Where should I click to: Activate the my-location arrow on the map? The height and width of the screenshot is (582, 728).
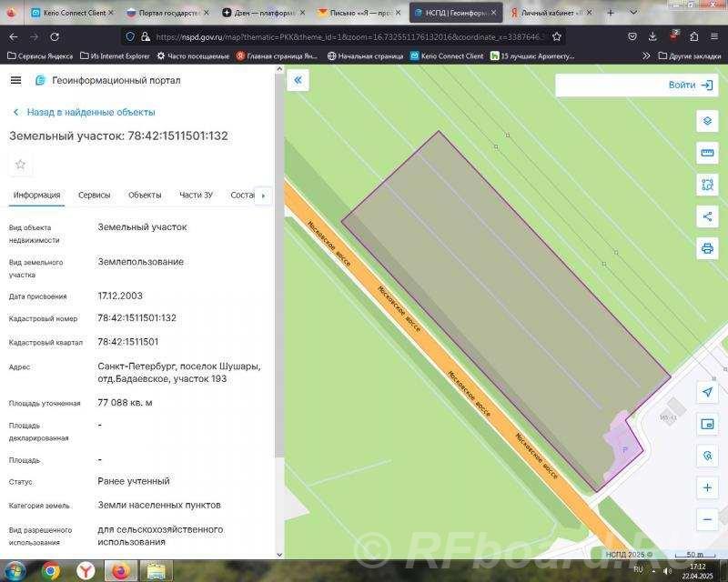(x=707, y=394)
